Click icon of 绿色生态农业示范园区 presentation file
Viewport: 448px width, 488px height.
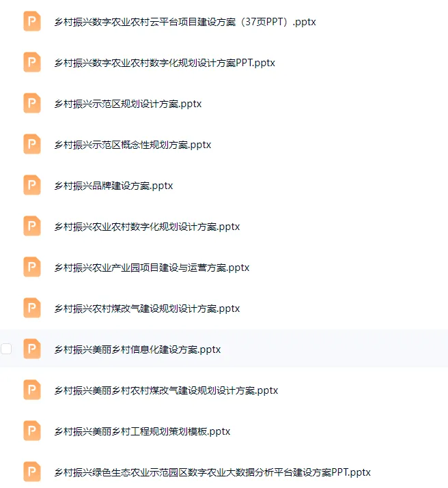pos(32,472)
